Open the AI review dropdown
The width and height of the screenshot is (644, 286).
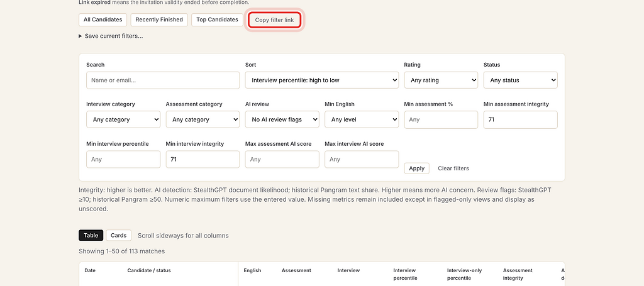click(282, 120)
